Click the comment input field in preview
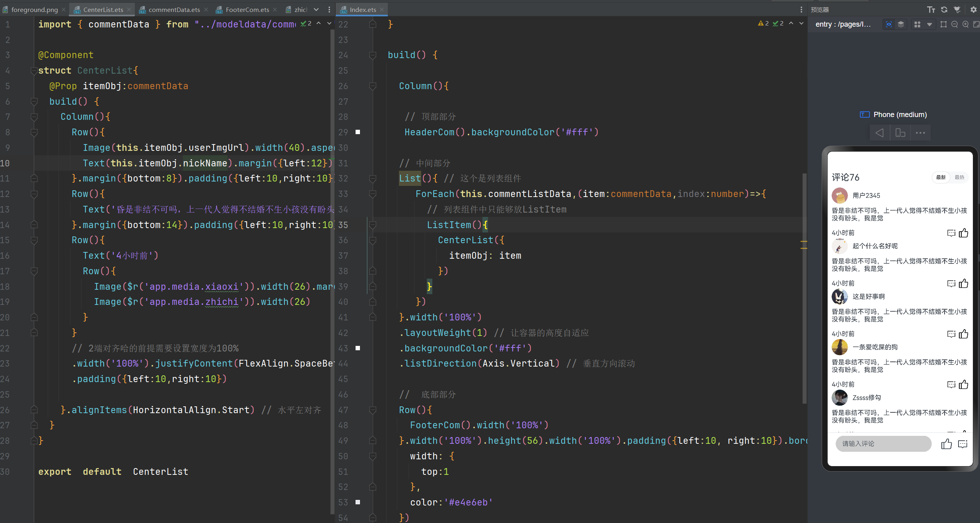 [x=883, y=443]
